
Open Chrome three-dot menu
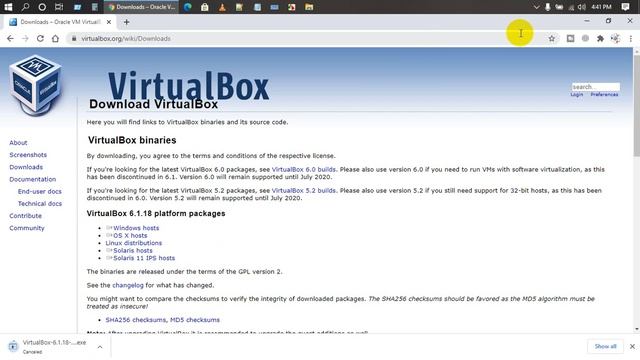(631, 38)
